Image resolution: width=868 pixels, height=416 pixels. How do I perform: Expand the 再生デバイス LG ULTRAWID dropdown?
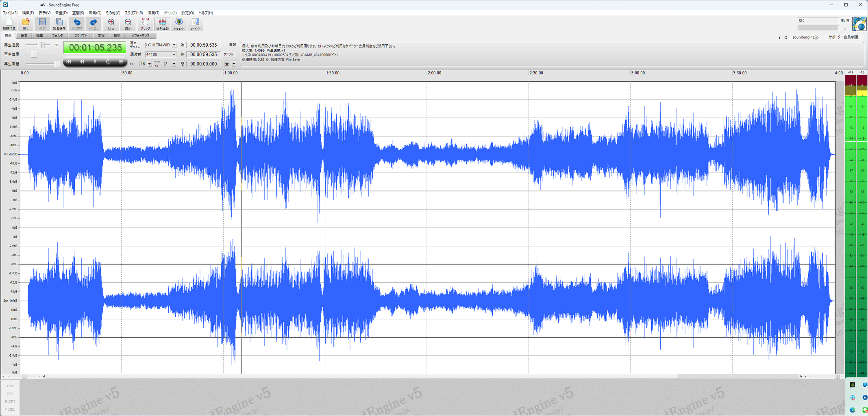click(174, 45)
